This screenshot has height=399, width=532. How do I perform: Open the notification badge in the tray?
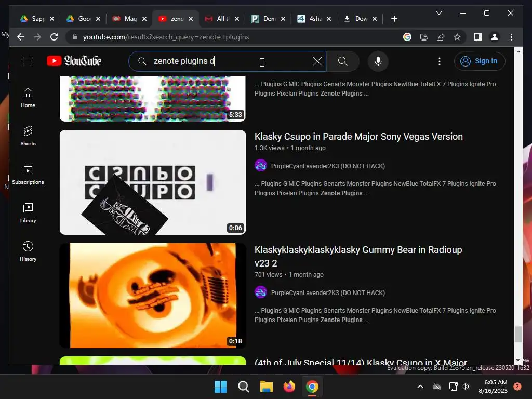point(517,387)
